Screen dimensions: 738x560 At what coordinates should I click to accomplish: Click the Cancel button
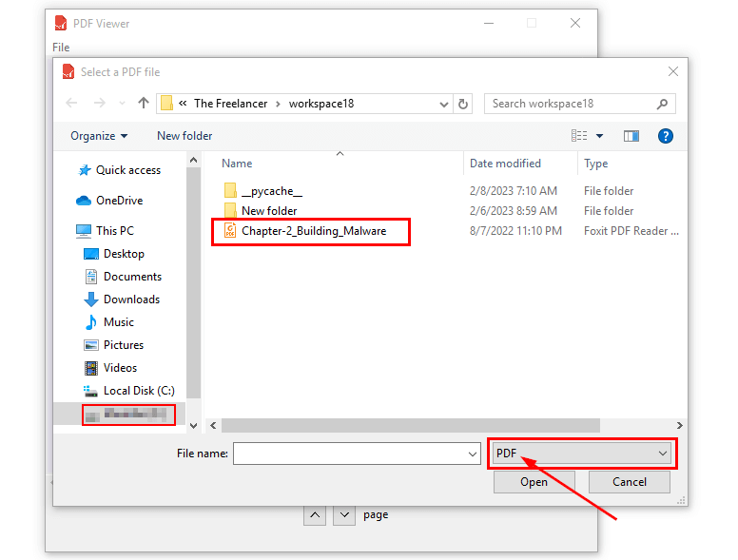click(x=629, y=482)
